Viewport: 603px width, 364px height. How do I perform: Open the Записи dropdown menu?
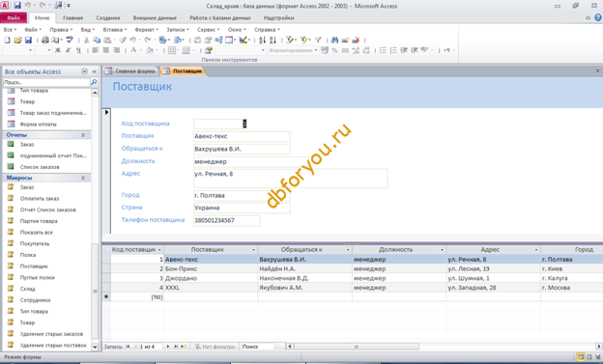pyautogui.click(x=177, y=30)
